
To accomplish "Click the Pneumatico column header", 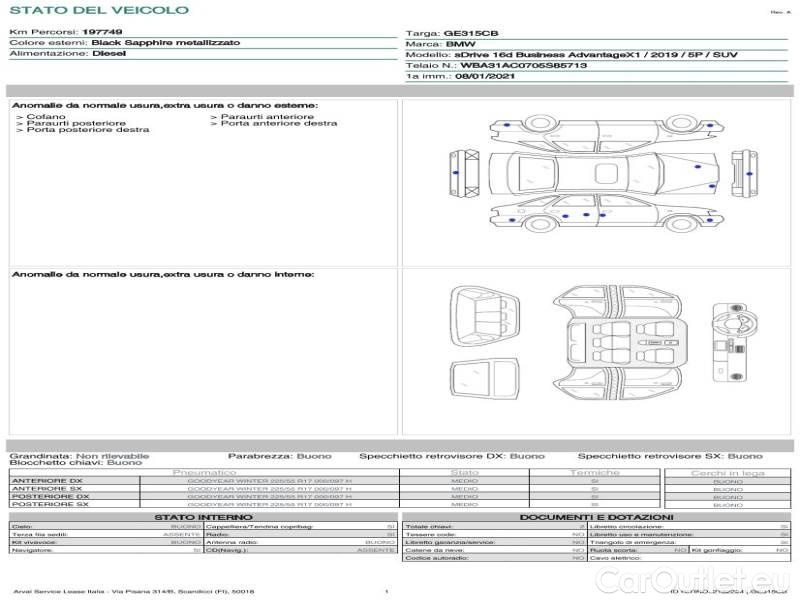I will [x=205, y=472].
